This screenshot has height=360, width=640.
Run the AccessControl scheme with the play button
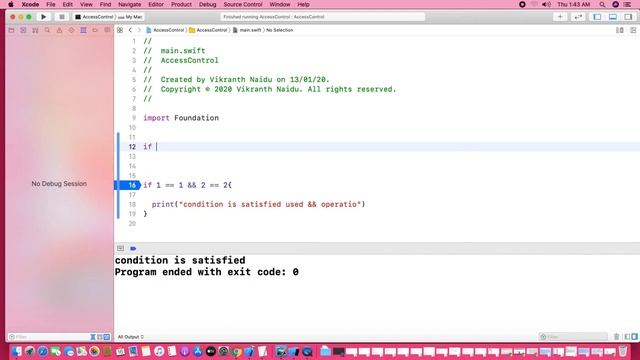(x=43, y=17)
